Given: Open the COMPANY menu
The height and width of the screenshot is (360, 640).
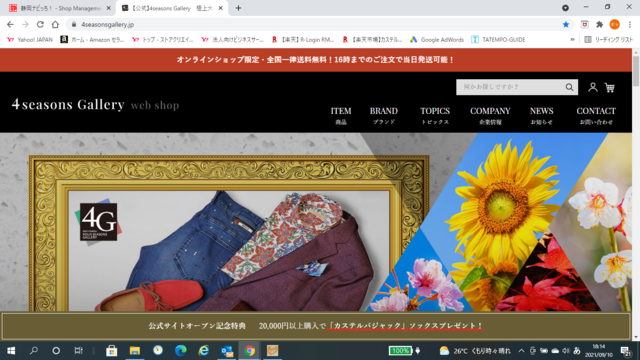Looking at the screenshot, I should [x=490, y=116].
